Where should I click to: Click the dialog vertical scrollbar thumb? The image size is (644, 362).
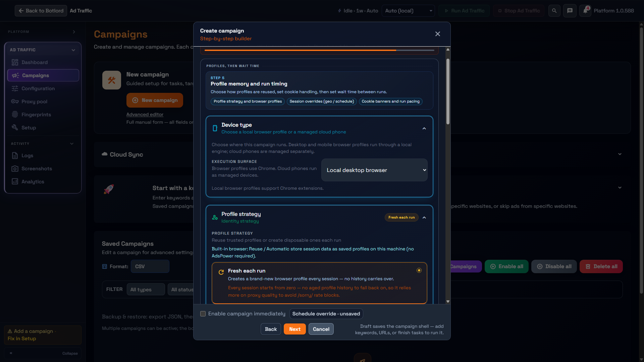click(x=448, y=92)
